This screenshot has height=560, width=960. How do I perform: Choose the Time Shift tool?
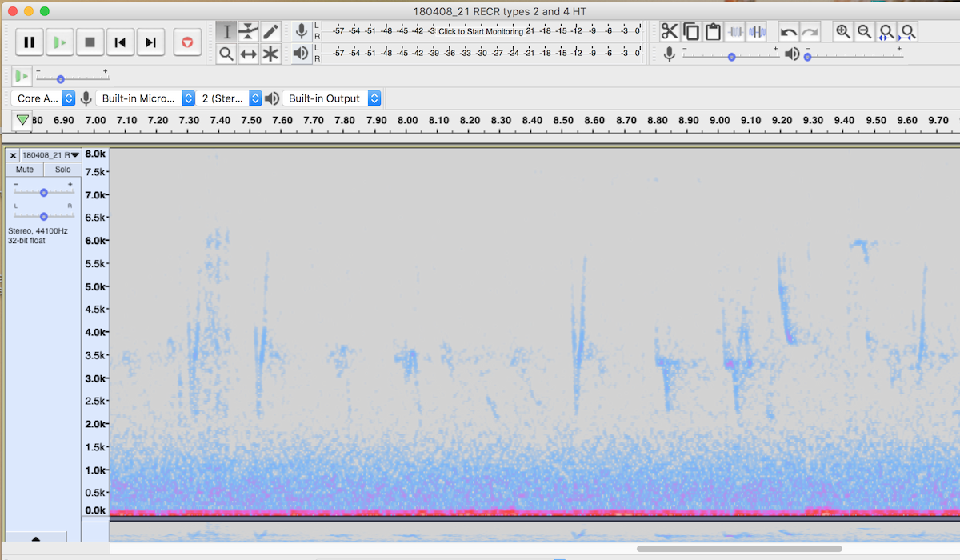(x=249, y=54)
